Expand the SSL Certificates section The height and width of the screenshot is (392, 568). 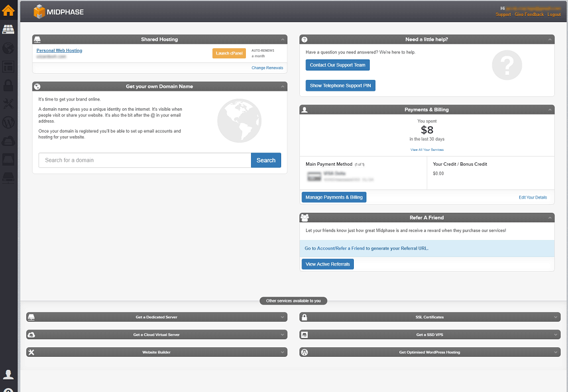(556, 317)
